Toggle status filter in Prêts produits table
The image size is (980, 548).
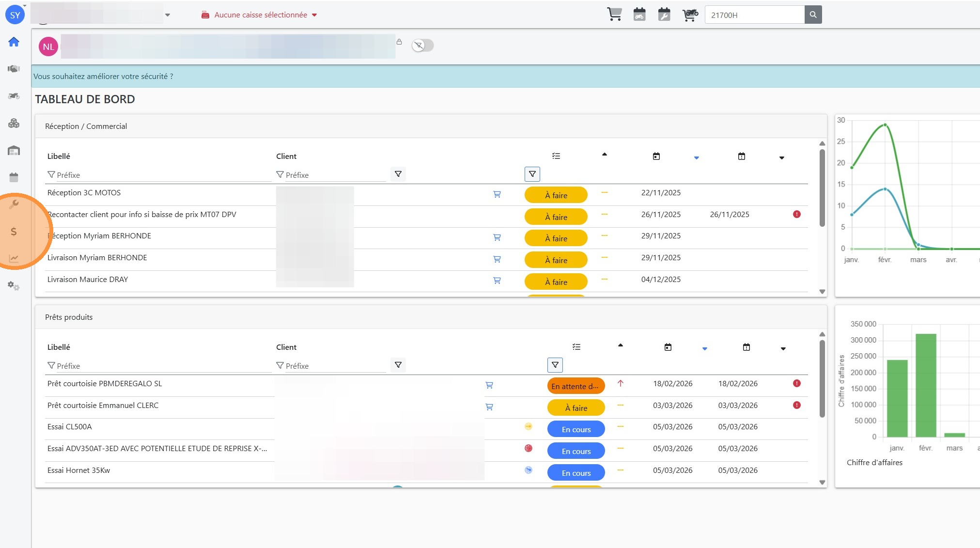click(x=555, y=365)
